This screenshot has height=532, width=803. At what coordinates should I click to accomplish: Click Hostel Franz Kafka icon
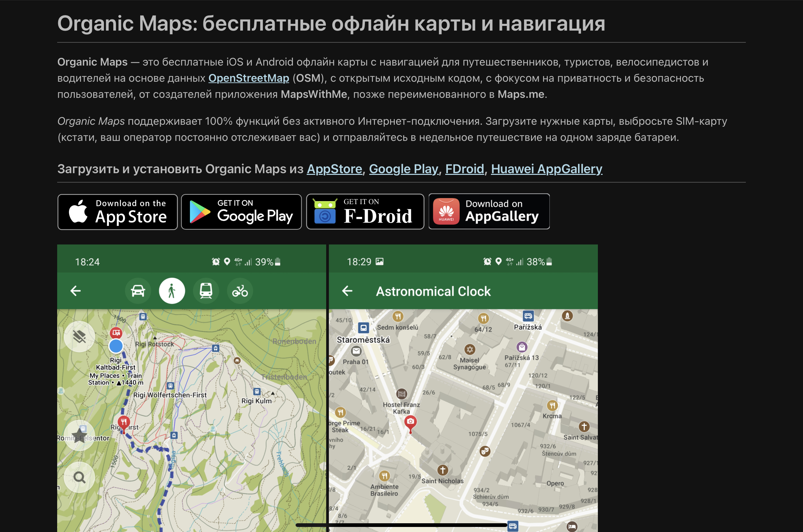click(402, 394)
